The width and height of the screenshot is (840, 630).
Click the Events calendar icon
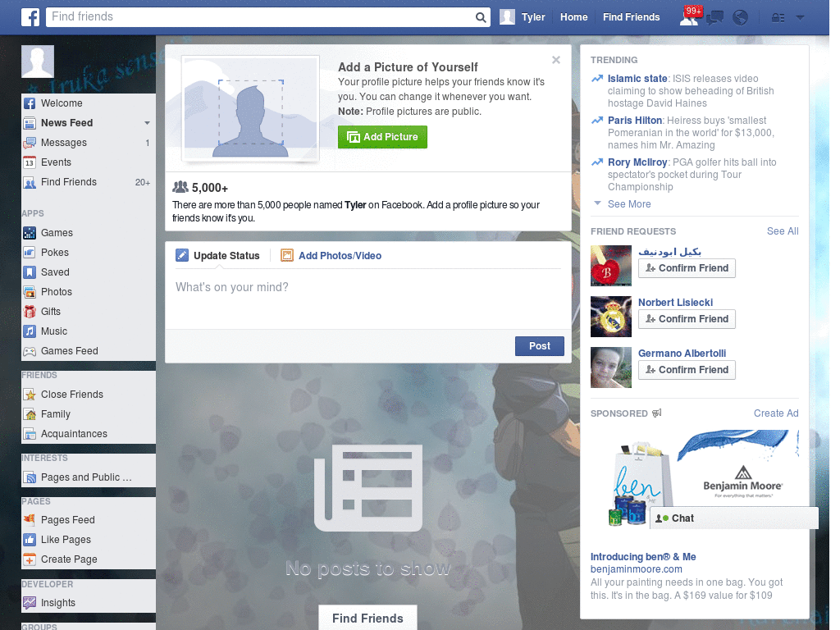tap(30, 162)
